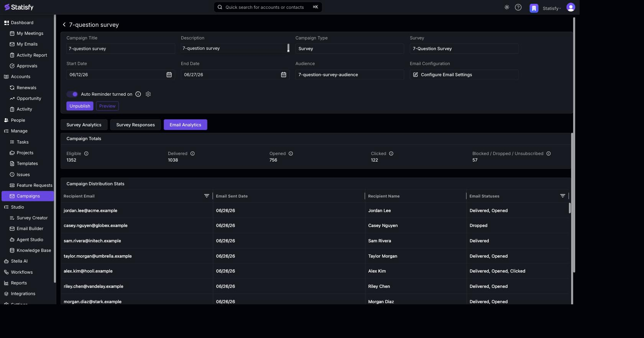Click the Clicked info icon

(391, 153)
